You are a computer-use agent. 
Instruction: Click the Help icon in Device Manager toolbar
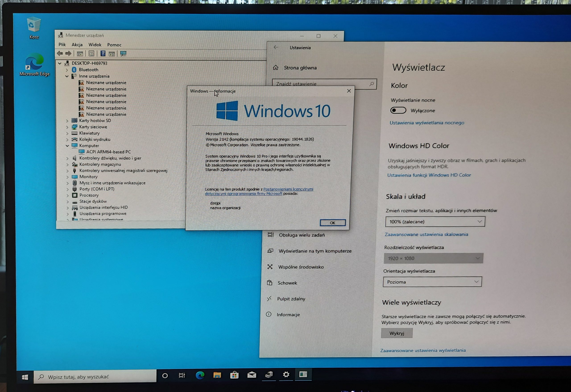(x=103, y=54)
